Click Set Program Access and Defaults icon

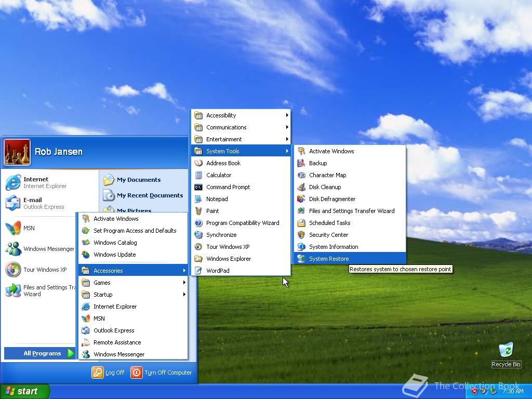[x=86, y=231]
